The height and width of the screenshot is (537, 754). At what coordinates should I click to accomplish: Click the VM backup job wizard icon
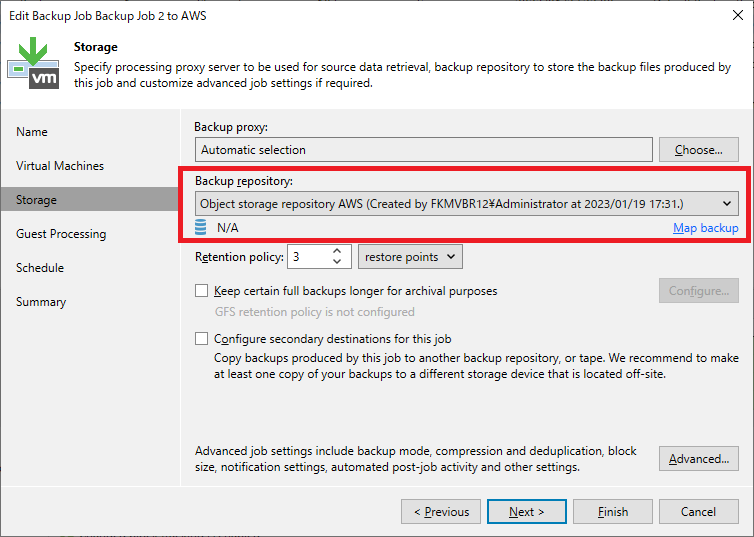click(34, 63)
